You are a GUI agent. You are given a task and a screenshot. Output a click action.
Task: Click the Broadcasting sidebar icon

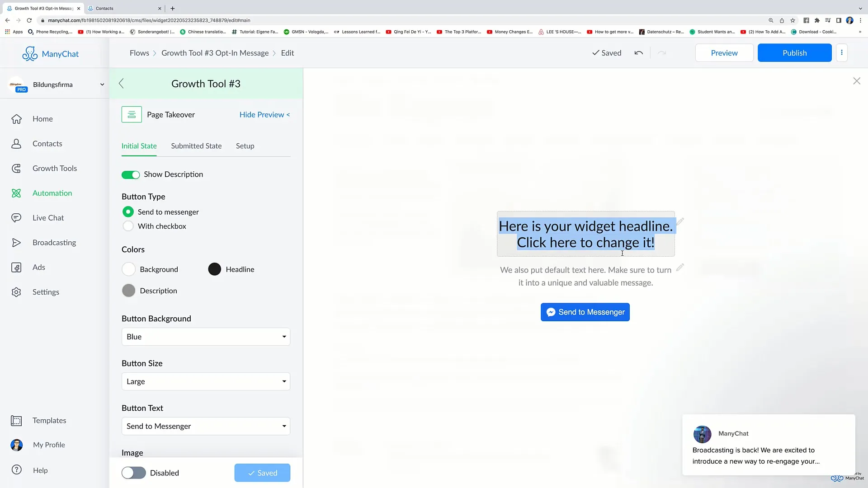pyautogui.click(x=16, y=242)
